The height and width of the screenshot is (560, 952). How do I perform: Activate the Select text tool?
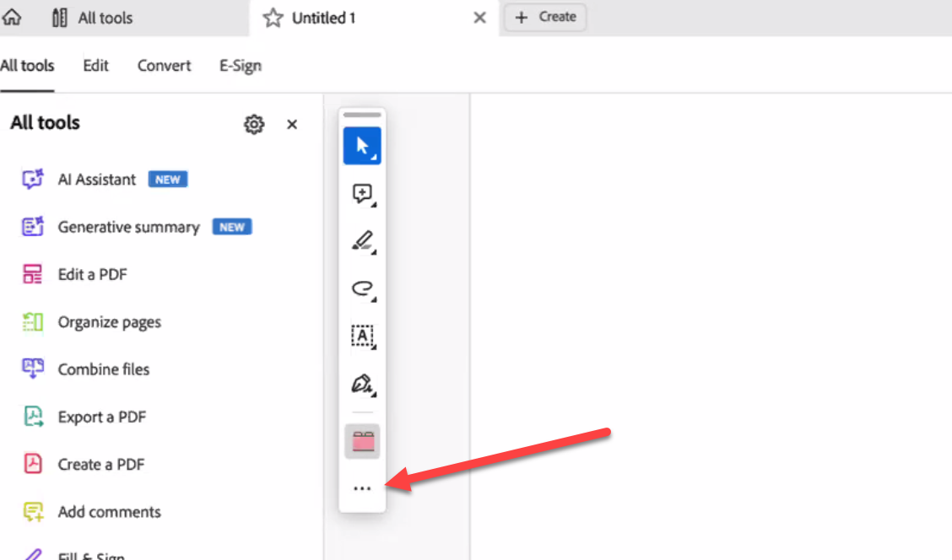click(x=361, y=337)
